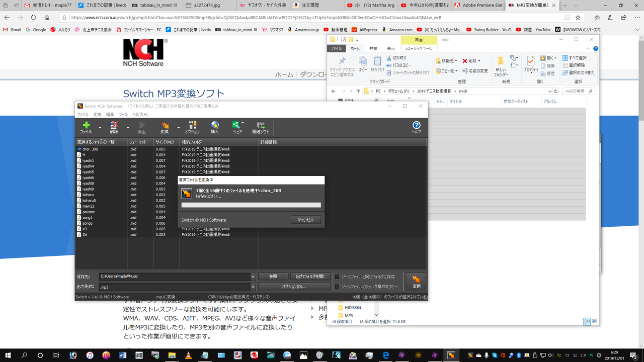The width and height of the screenshot is (644, 362).
Task: Click the 参照 browse button
Action: tap(273, 277)
